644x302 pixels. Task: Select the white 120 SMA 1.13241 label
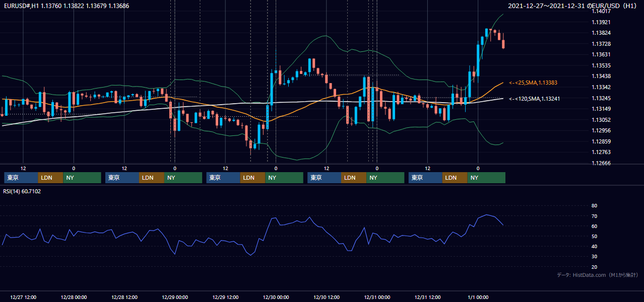(x=535, y=99)
